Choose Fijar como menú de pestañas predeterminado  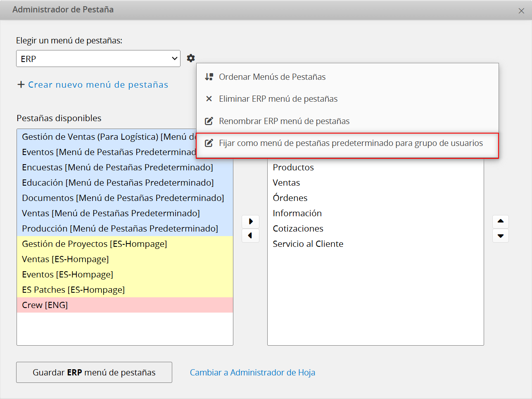[351, 143]
